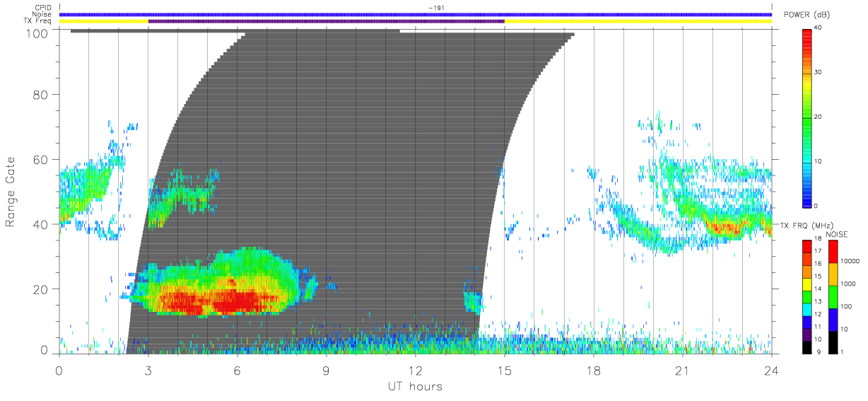Click the purple segment of TX Freq strip
Screen dimensions: 868x401
click(326, 21)
